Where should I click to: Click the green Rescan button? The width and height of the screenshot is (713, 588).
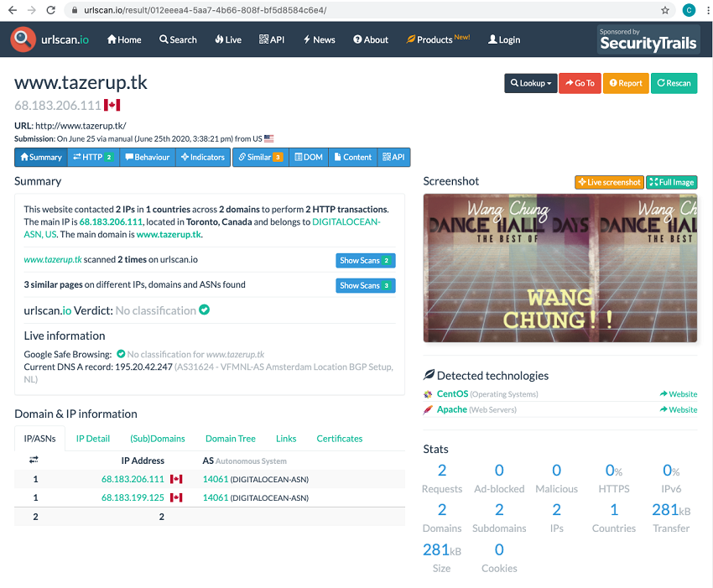[x=674, y=83]
